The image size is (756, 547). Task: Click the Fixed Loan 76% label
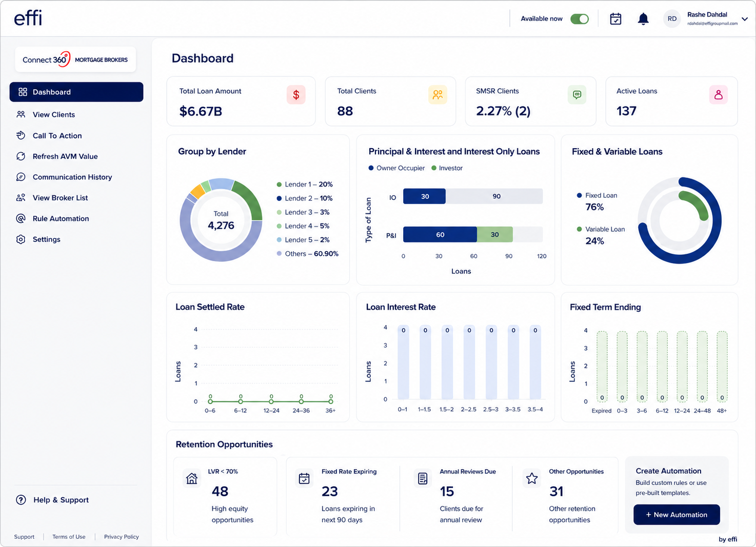coord(597,202)
